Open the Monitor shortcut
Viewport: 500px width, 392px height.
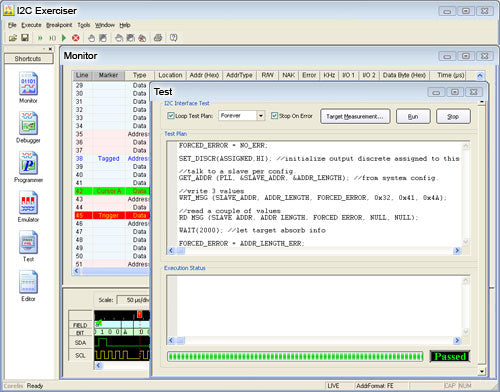click(28, 87)
